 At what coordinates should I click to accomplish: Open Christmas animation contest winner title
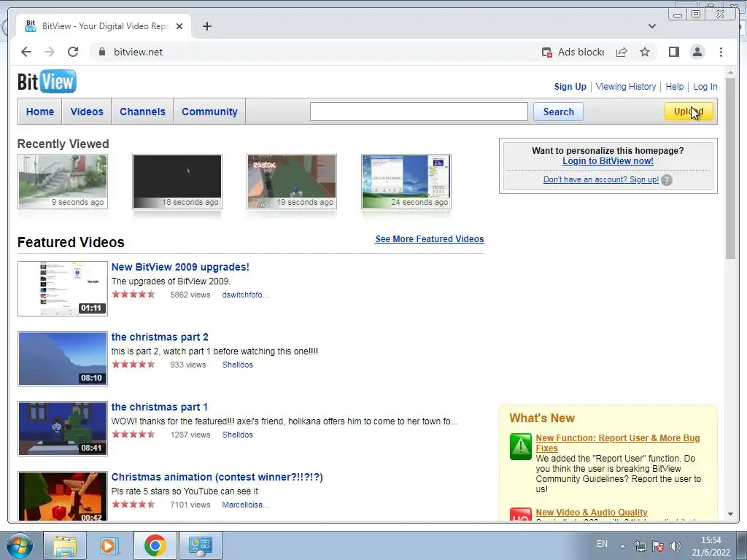tap(217, 477)
